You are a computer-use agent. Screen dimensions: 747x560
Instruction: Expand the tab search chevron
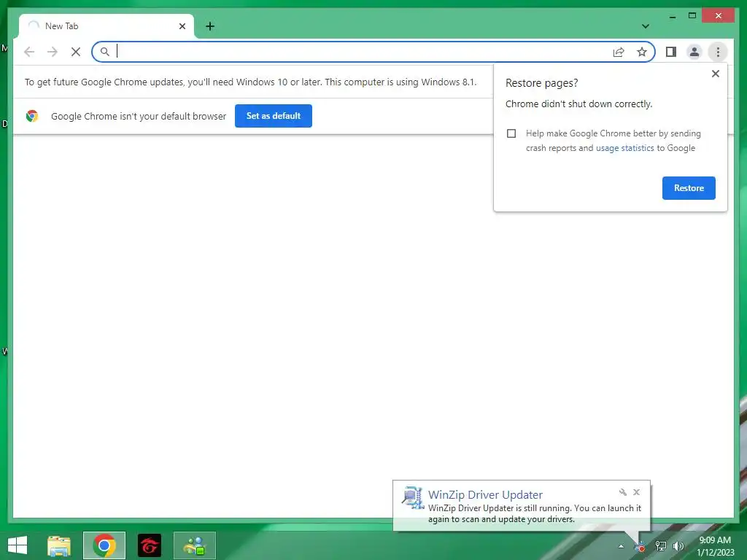[645, 26]
